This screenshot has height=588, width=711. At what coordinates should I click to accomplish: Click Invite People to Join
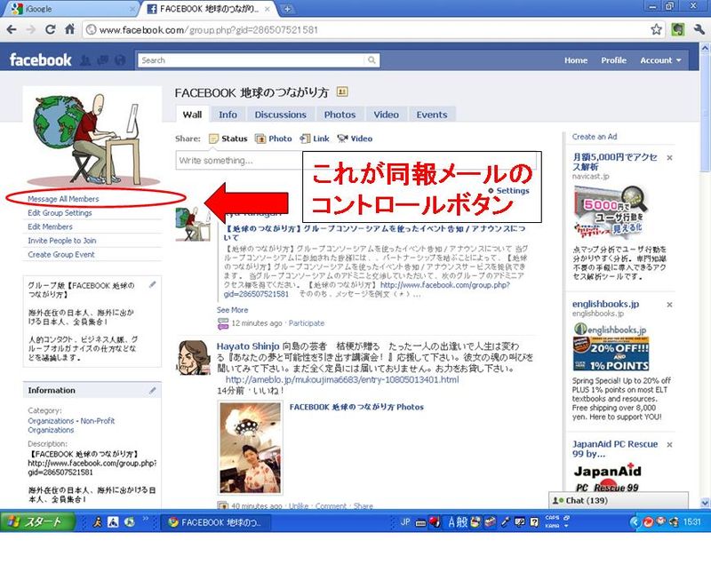pos(62,241)
